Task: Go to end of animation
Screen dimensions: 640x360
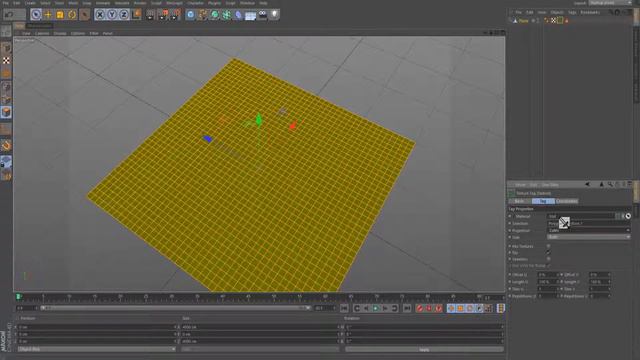Action: [407, 308]
